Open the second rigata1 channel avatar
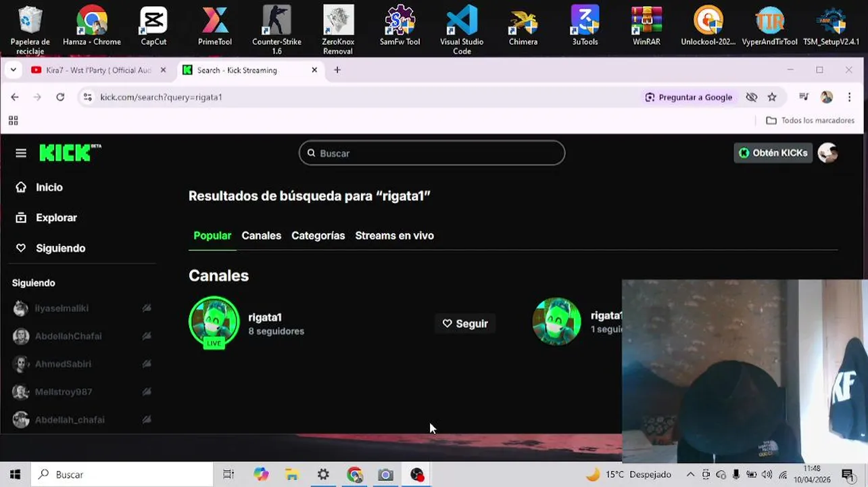The height and width of the screenshot is (487, 868). [x=557, y=321]
